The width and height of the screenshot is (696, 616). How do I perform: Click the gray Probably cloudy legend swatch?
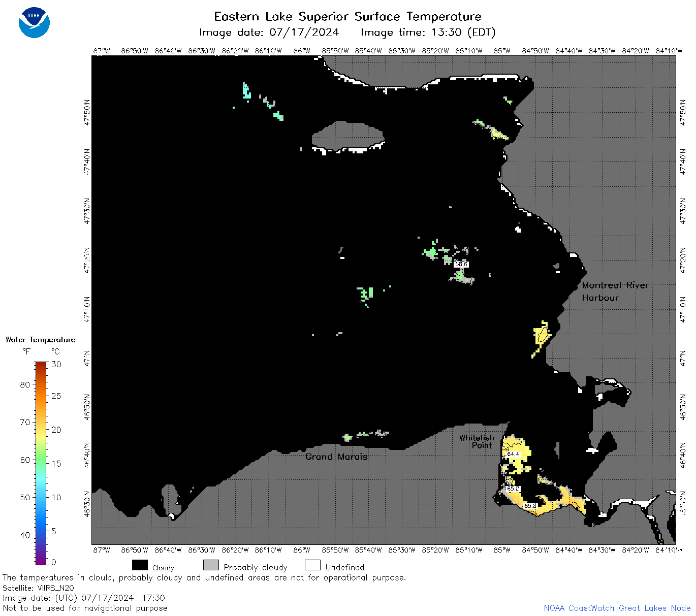click(211, 565)
